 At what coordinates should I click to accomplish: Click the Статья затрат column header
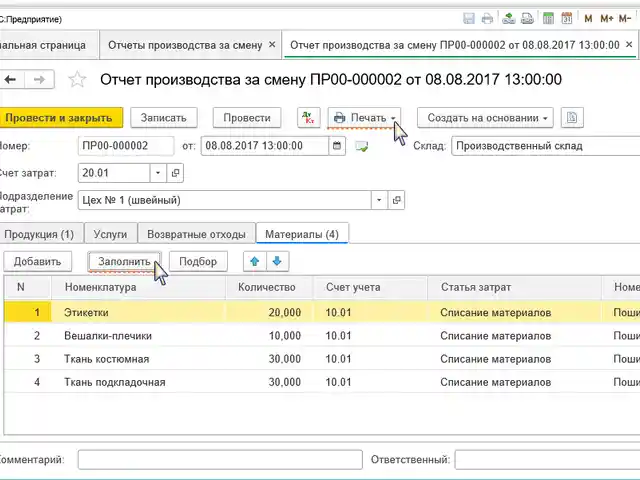click(x=514, y=287)
